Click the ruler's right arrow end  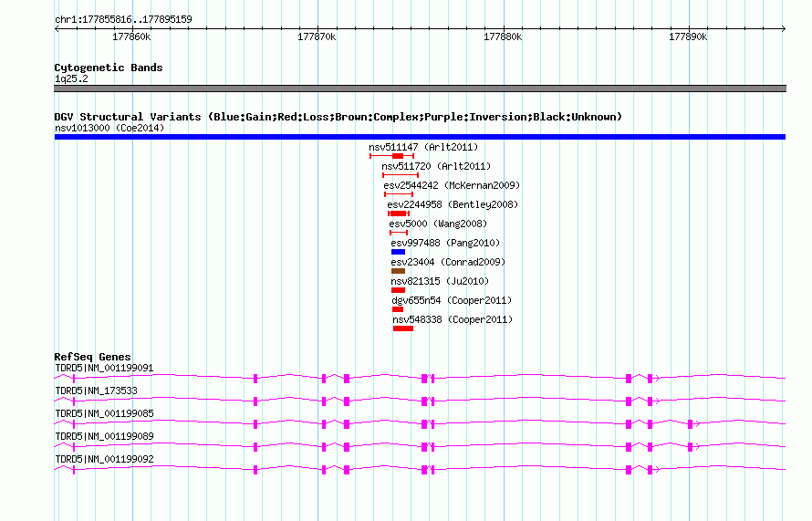[x=784, y=29]
